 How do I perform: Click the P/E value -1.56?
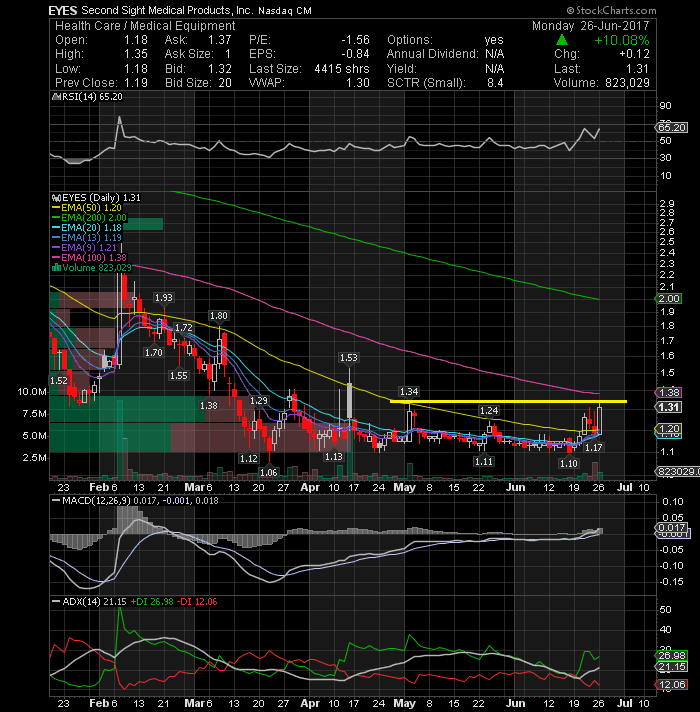355,40
